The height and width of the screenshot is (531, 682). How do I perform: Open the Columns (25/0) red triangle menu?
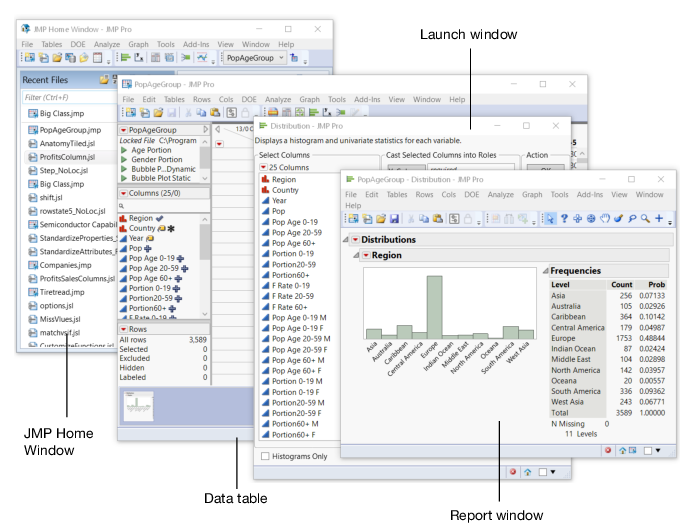pos(124,193)
